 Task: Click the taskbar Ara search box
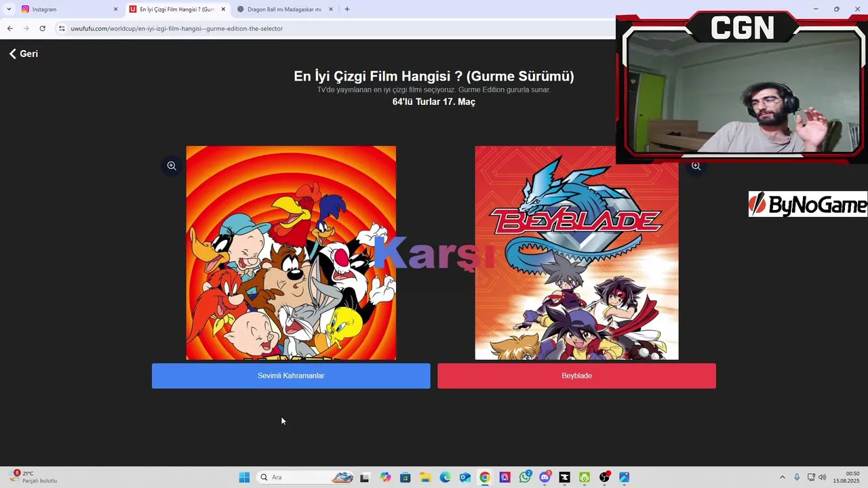click(x=306, y=477)
